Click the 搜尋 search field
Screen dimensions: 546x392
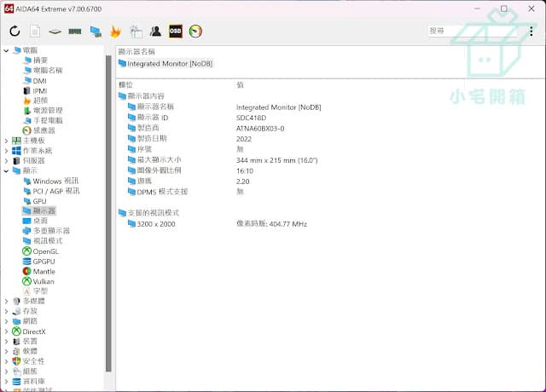point(473,31)
